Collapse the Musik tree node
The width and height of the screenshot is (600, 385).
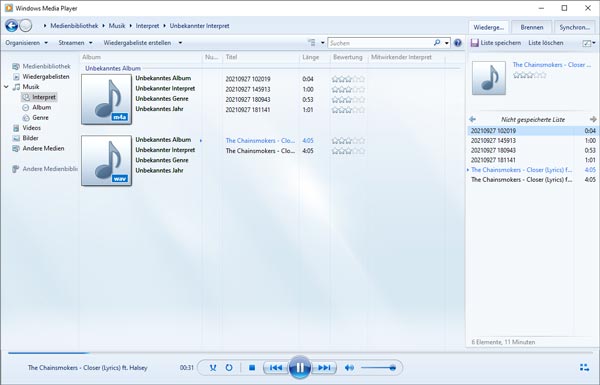[6, 87]
